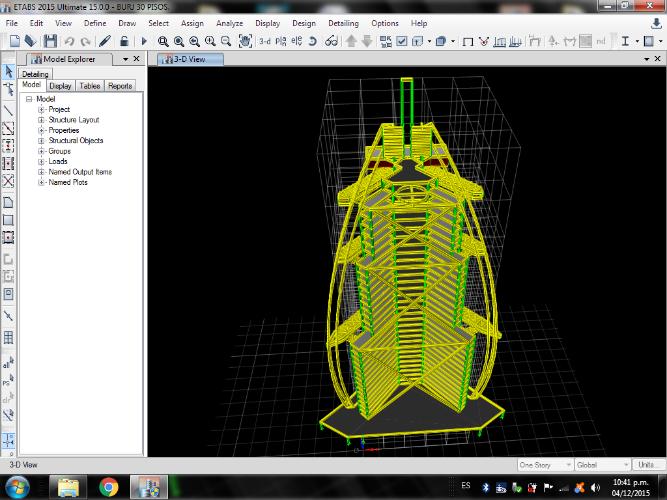Click the Zoom Out One Step icon
This screenshot has width=667, height=500.
226,41
